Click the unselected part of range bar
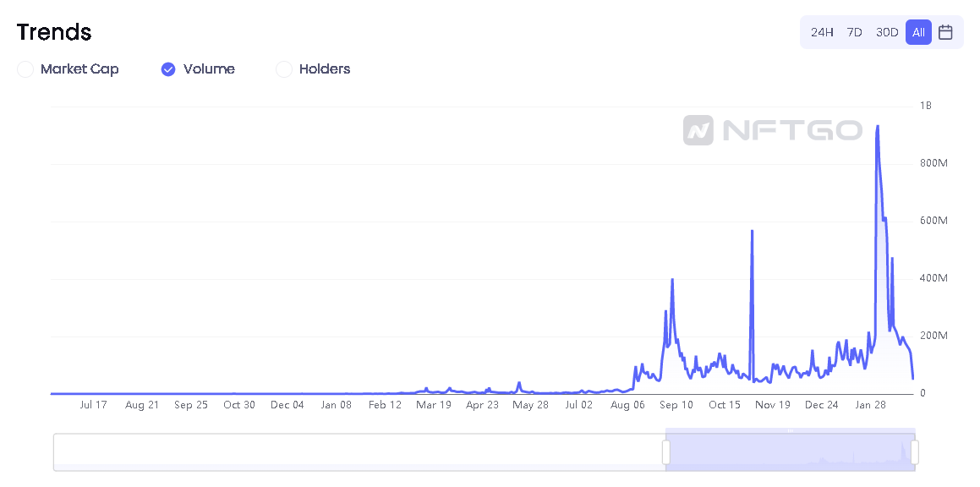The height and width of the screenshot is (487, 980). pyautogui.click(x=359, y=452)
